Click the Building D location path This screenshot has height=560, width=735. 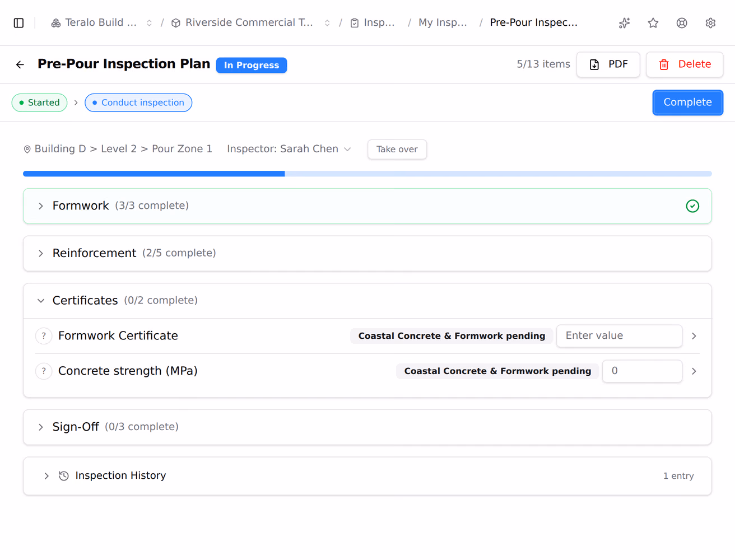pyautogui.click(x=123, y=149)
